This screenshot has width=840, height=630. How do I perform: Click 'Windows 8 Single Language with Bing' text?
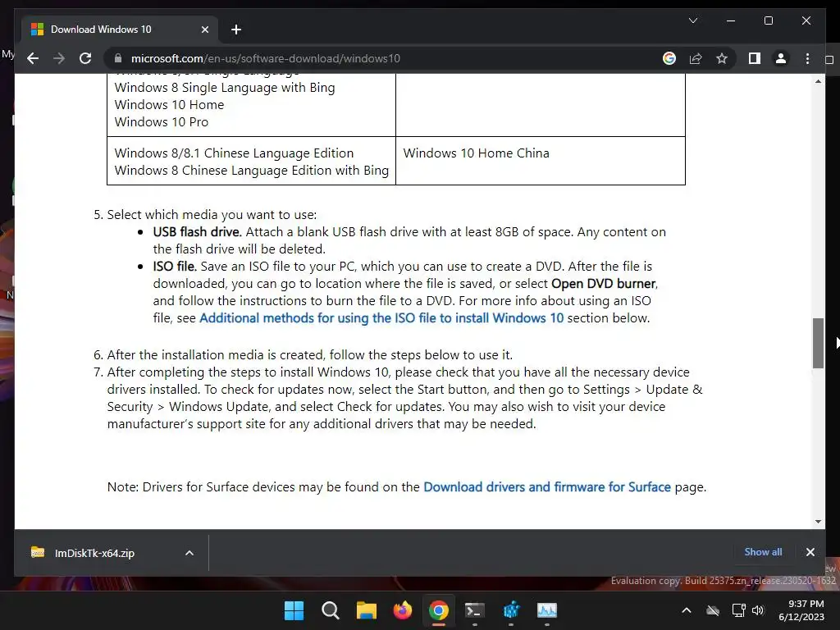[225, 87]
